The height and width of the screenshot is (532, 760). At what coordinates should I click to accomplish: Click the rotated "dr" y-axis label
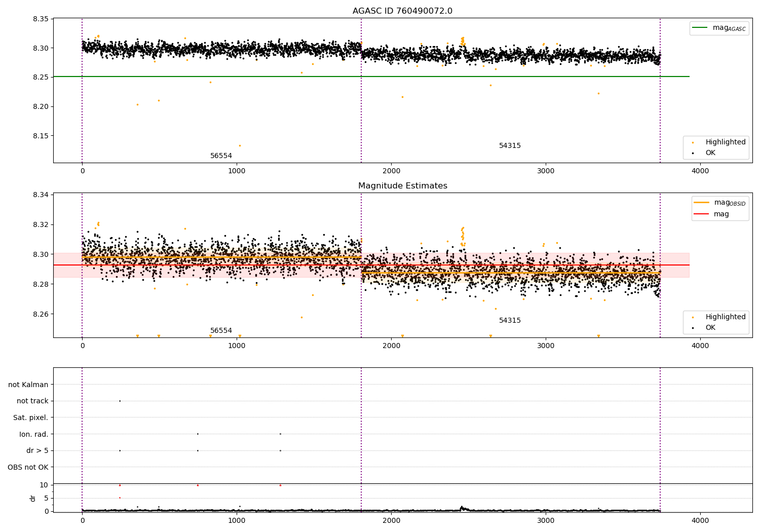[x=33, y=498]
